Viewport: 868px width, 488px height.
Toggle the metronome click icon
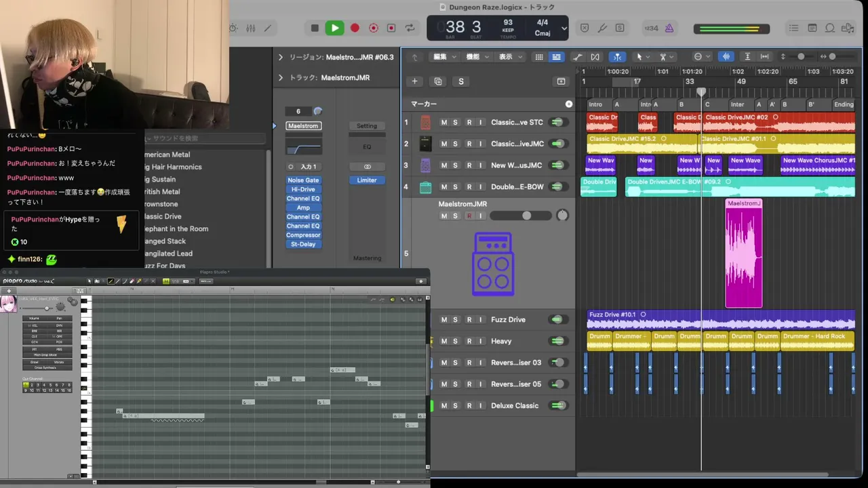[669, 28]
